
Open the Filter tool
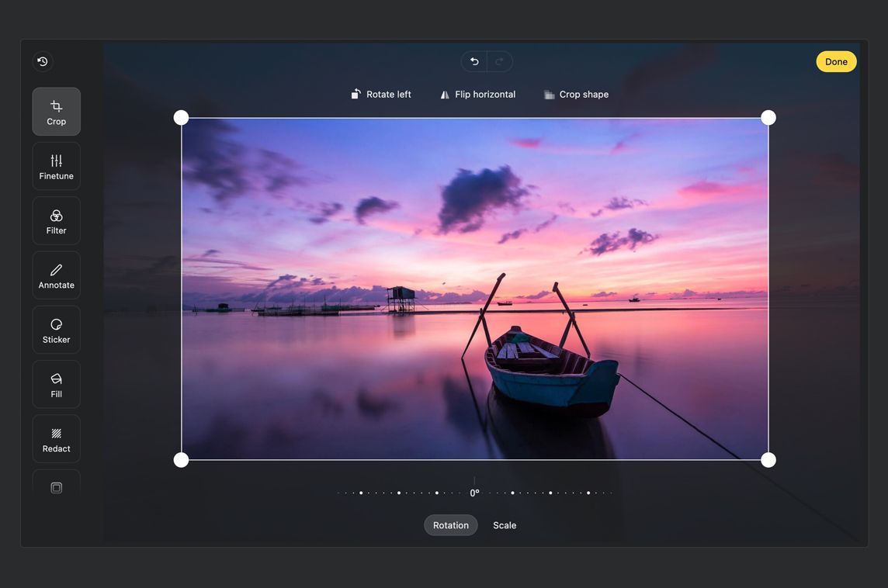click(x=56, y=221)
